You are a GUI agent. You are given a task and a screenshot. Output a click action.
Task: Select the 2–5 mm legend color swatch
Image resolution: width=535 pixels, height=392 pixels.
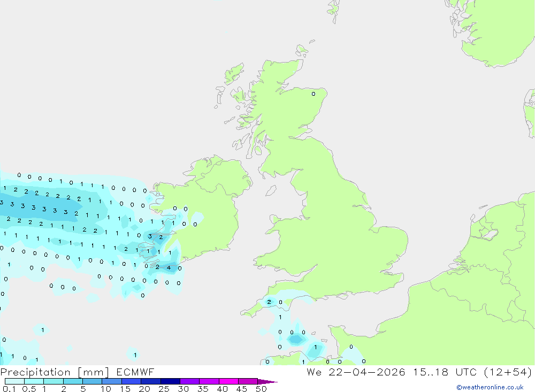tap(73, 381)
